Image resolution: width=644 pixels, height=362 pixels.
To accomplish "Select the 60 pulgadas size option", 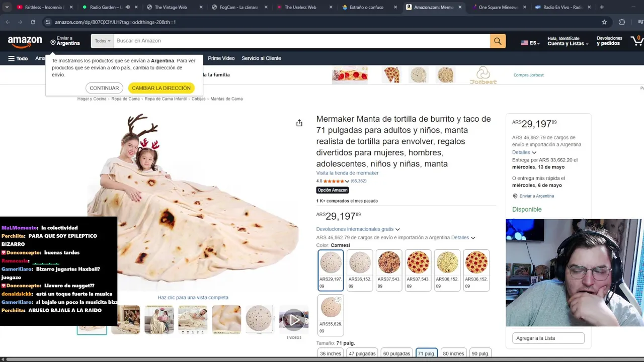I will tap(396, 353).
